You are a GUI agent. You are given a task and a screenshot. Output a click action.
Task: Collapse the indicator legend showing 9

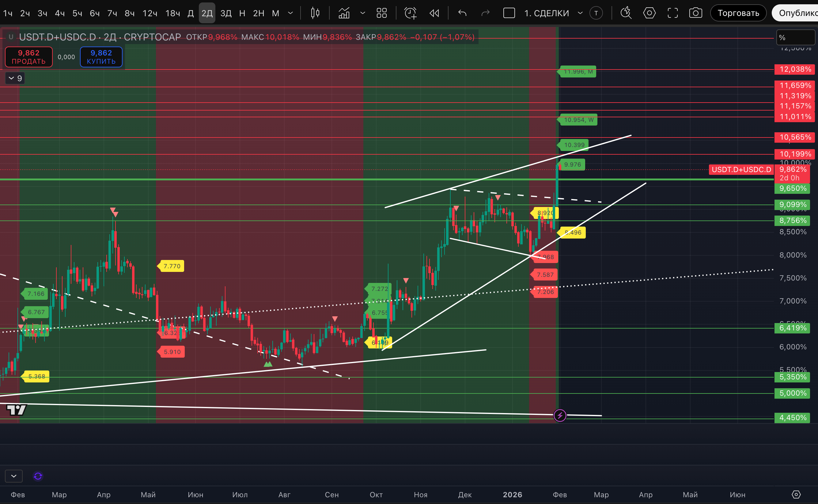point(15,78)
